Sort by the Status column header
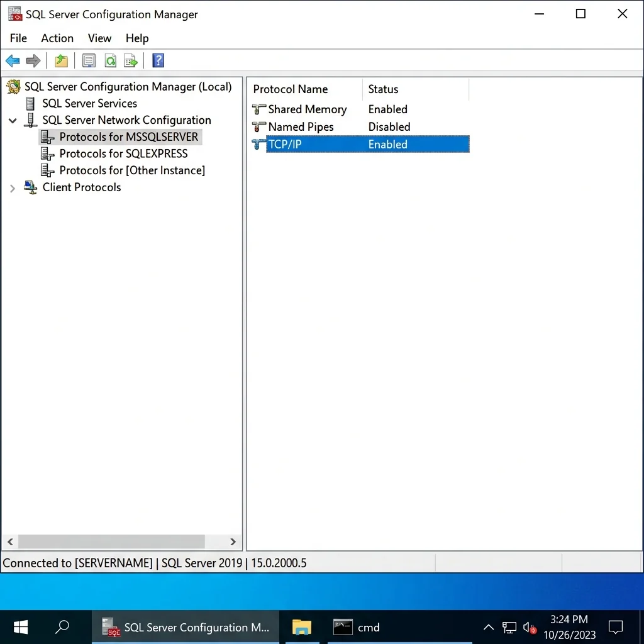This screenshot has width=644, height=644. click(416, 89)
